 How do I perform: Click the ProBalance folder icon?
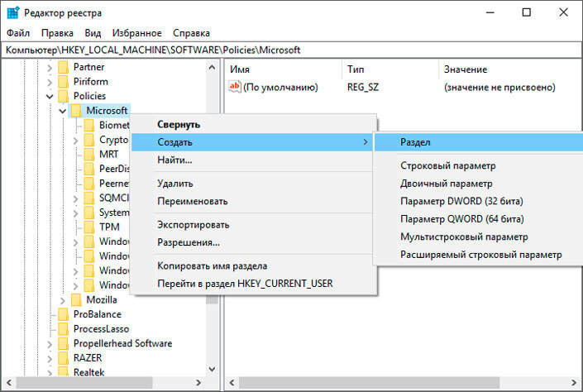(x=64, y=314)
